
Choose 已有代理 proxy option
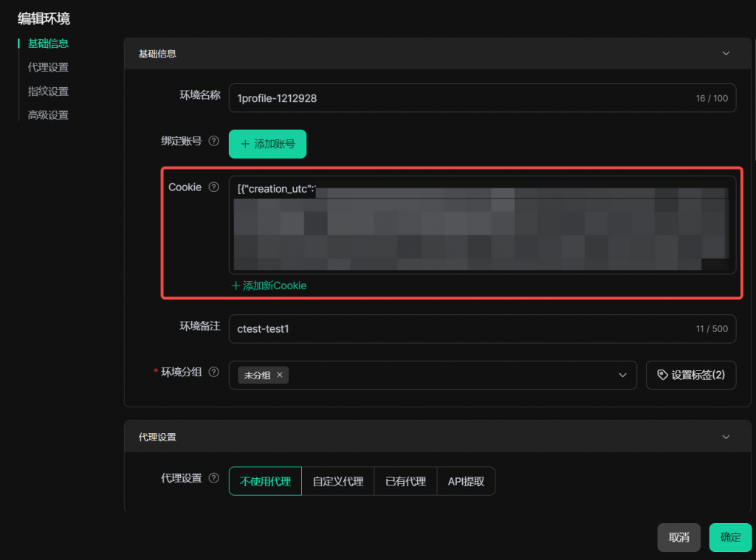(x=405, y=481)
